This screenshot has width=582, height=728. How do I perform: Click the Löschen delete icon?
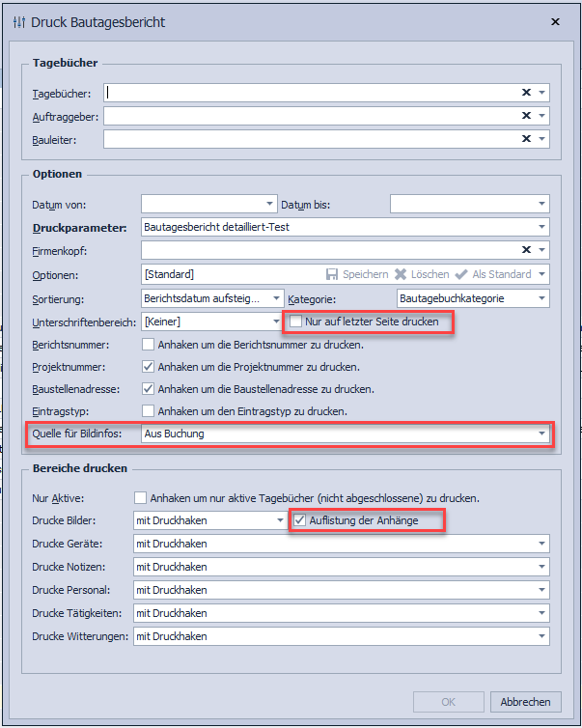pyautogui.click(x=401, y=274)
